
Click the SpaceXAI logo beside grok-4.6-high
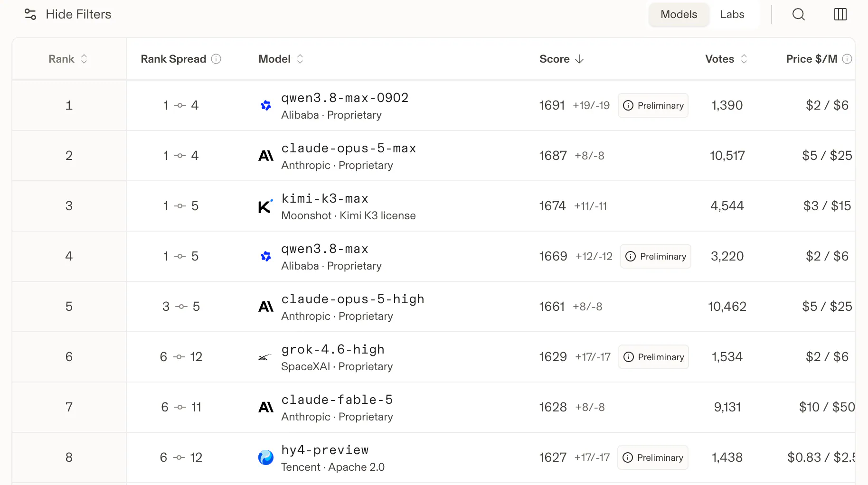(265, 357)
